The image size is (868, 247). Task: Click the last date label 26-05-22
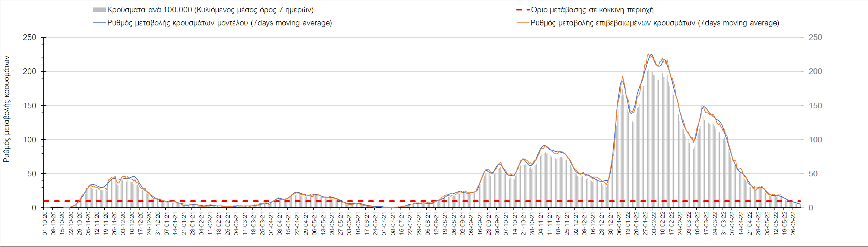point(793,223)
